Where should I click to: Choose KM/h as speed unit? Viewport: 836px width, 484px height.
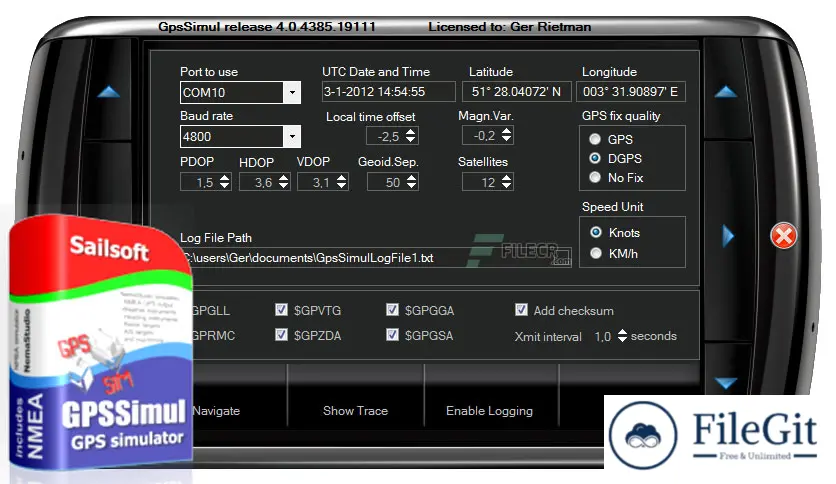tap(596, 253)
